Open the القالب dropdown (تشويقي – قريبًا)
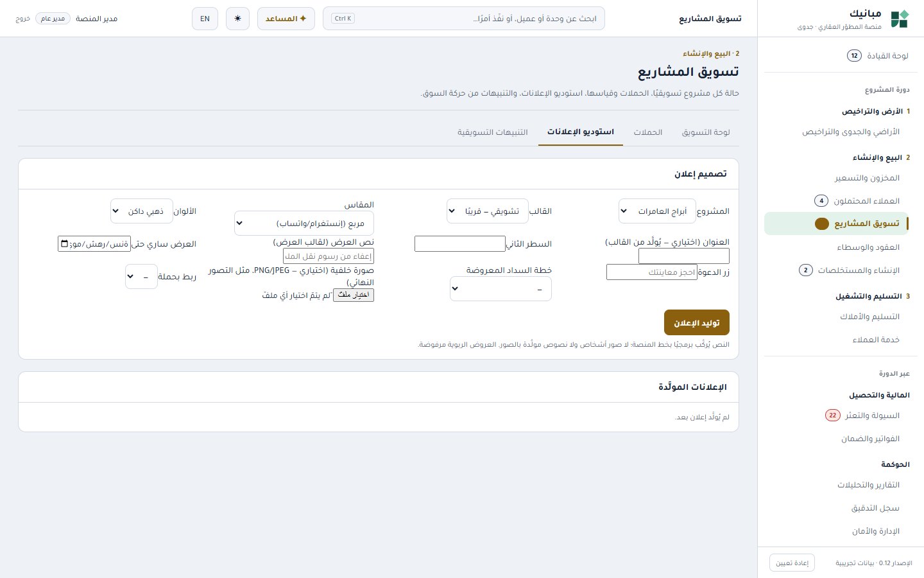The width and height of the screenshot is (924, 578). pos(488,211)
